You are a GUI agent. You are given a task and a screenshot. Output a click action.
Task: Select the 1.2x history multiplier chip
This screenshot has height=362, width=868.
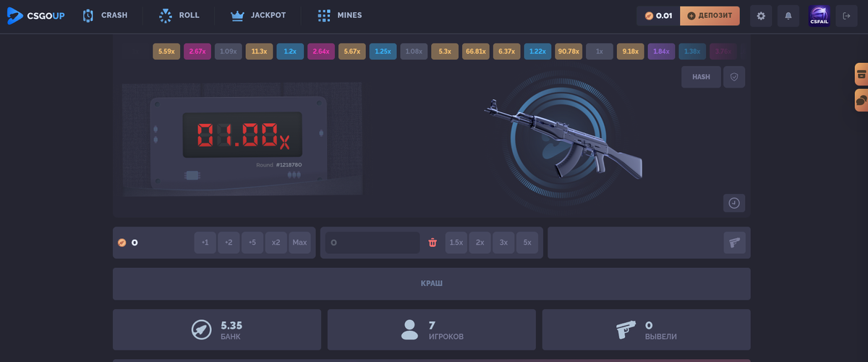pyautogui.click(x=290, y=51)
